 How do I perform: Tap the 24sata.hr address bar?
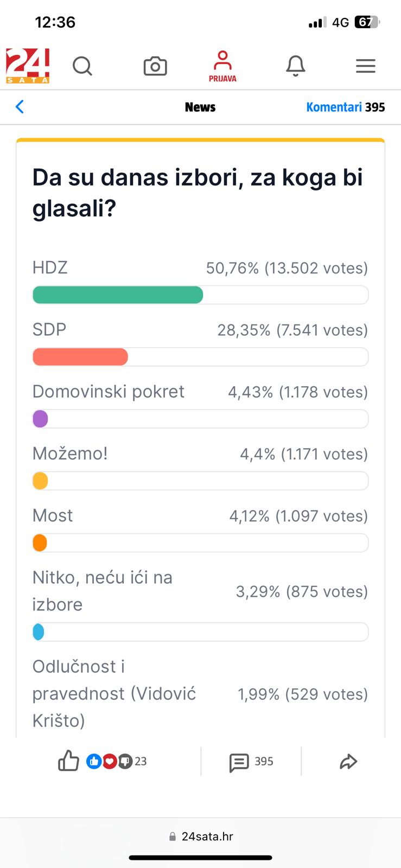[201, 836]
